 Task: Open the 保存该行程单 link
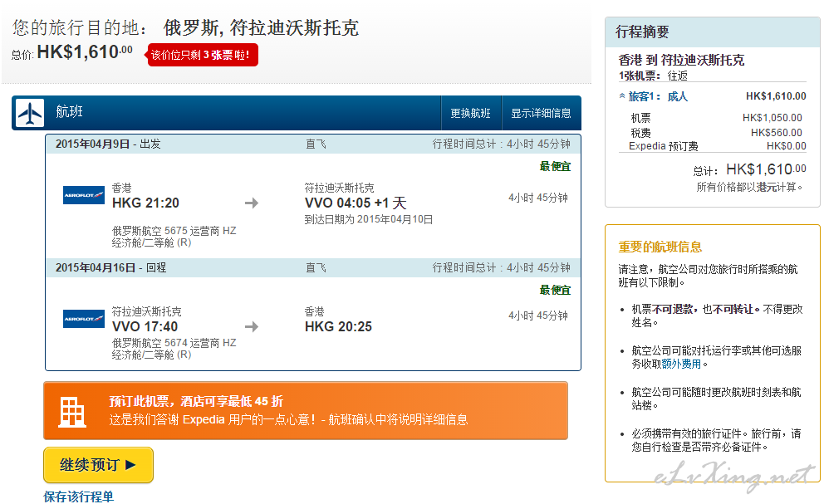point(78,497)
